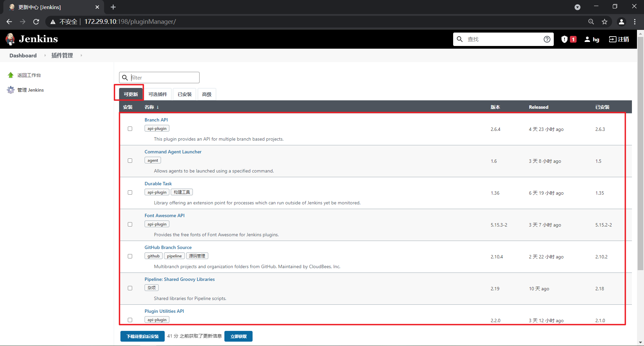Open the 已安装 tab
This screenshot has width=644, height=346.
tap(184, 94)
